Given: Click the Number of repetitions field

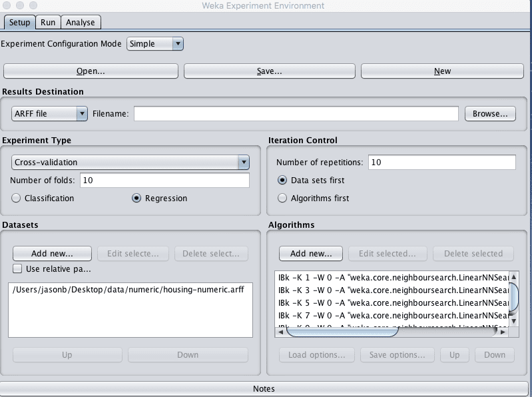Looking at the screenshot, I should click(x=442, y=162).
